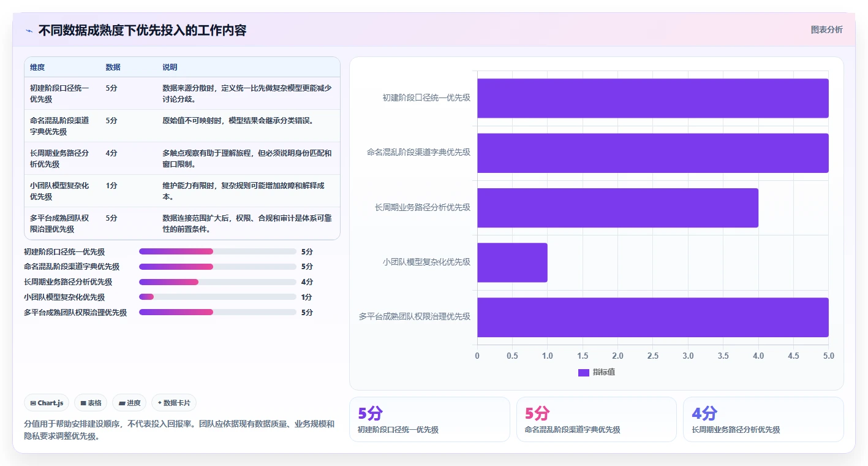
Task: Click the 维度 column header
Action: click(37, 67)
